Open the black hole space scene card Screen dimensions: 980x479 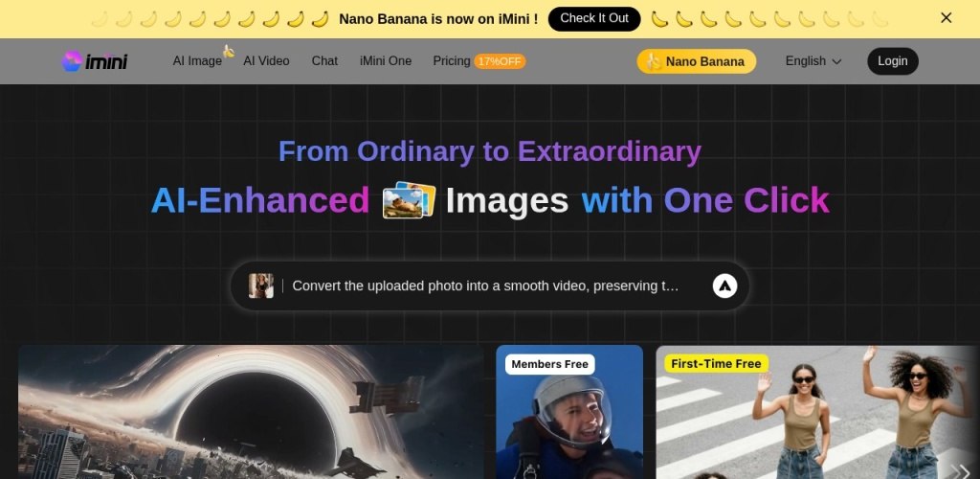tap(251, 412)
